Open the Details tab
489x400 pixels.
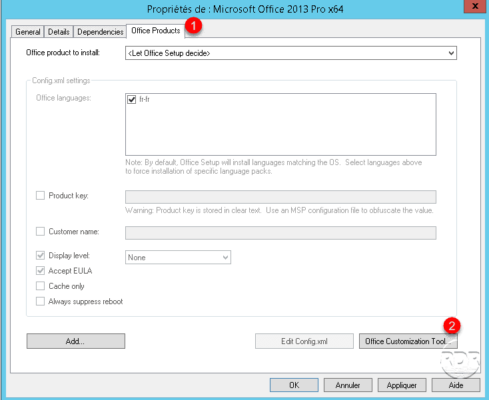click(59, 32)
